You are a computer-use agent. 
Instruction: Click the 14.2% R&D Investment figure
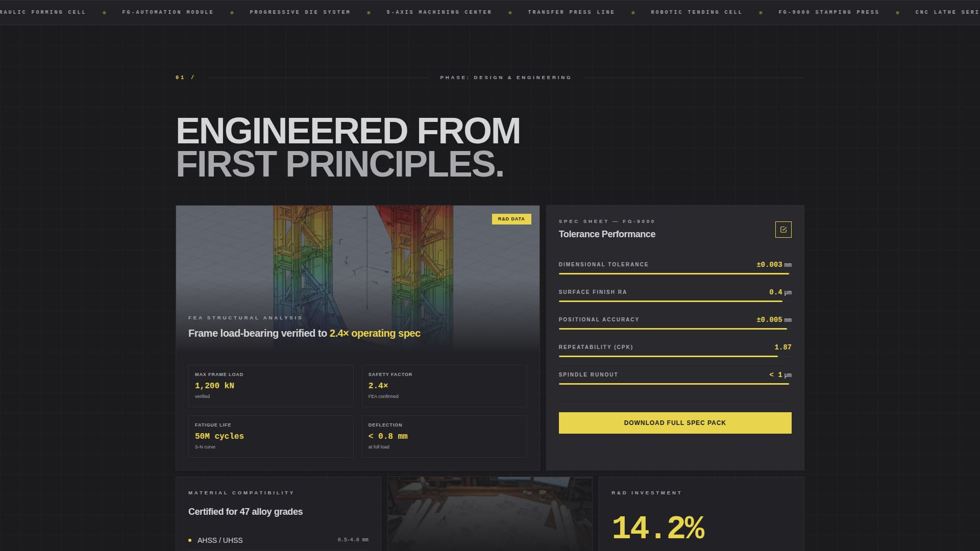[x=658, y=528]
